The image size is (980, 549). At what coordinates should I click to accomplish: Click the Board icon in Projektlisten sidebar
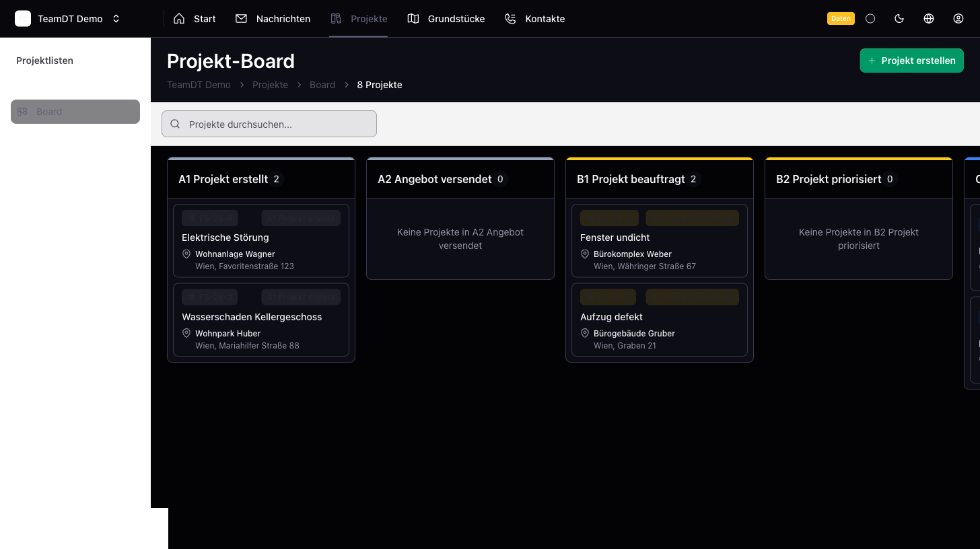pyautogui.click(x=23, y=112)
